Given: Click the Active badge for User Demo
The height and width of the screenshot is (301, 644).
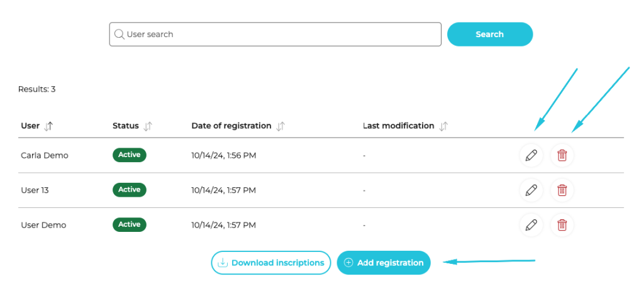Looking at the screenshot, I should pos(130,224).
